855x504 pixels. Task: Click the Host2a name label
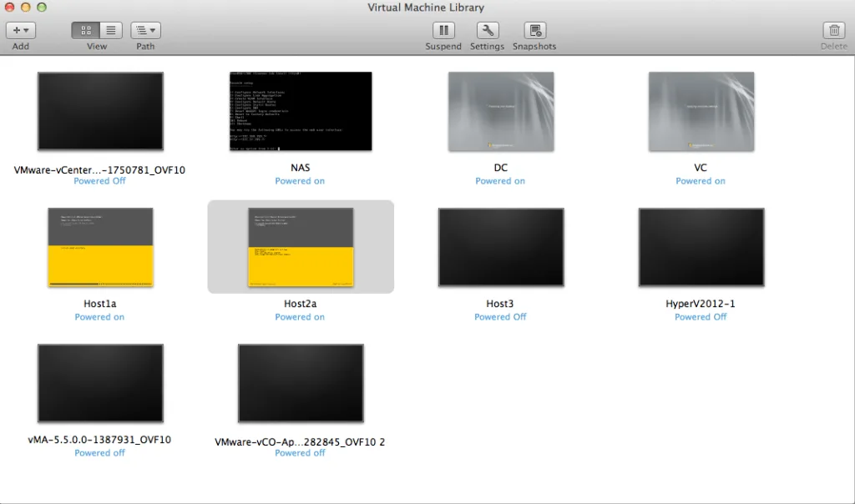tap(300, 304)
